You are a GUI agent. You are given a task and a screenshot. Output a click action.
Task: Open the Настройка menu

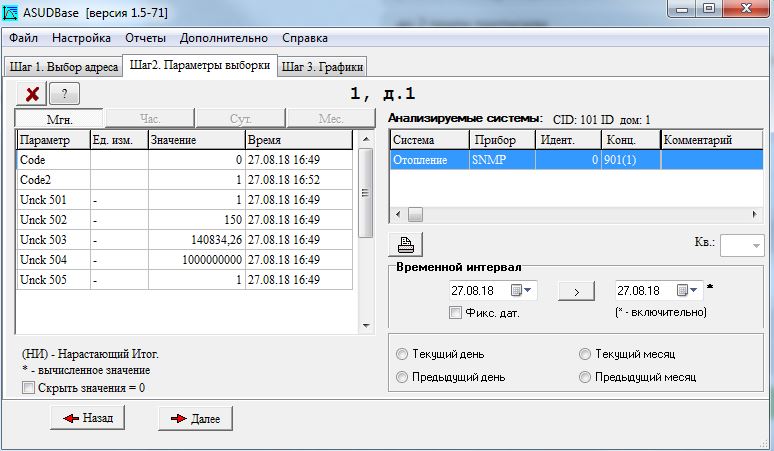point(81,38)
